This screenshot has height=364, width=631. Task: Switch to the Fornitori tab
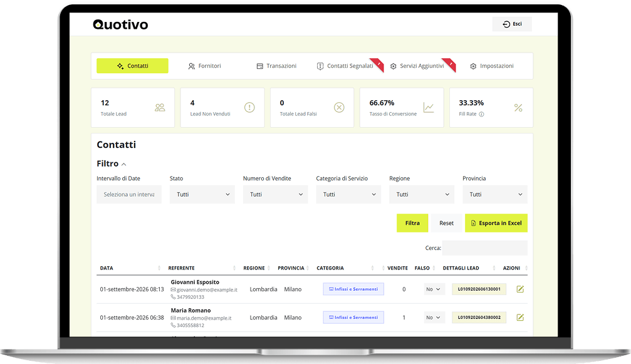point(205,66)
